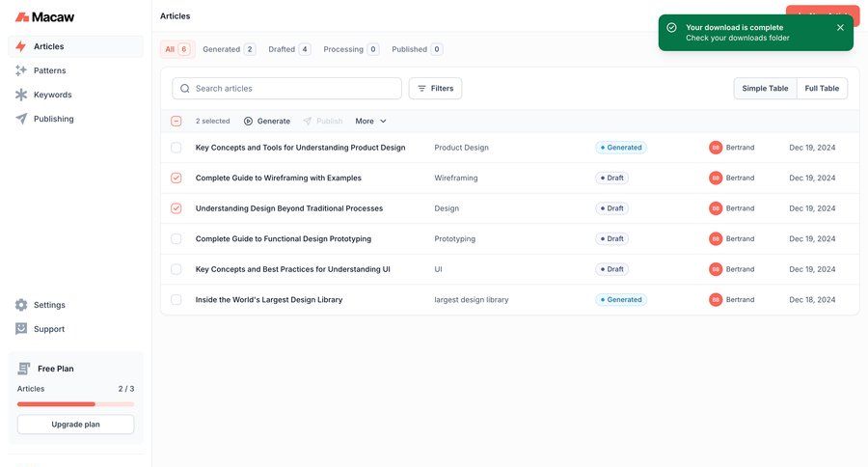Click Generated badge on largest design library row
This screenshot has width=868, height=467.
point(621,300)
